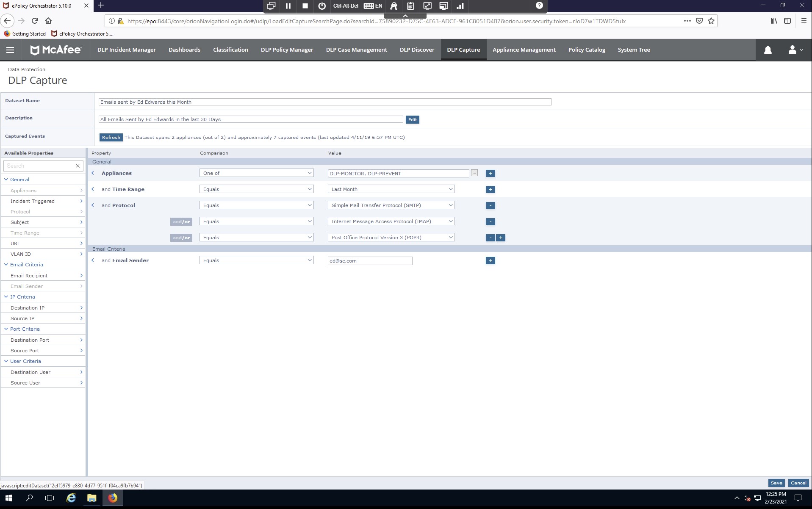Open the clipboard tool in console toolbar
This screenshot has height=509, width=812.
pyautogui.click(x=410, y=6)
